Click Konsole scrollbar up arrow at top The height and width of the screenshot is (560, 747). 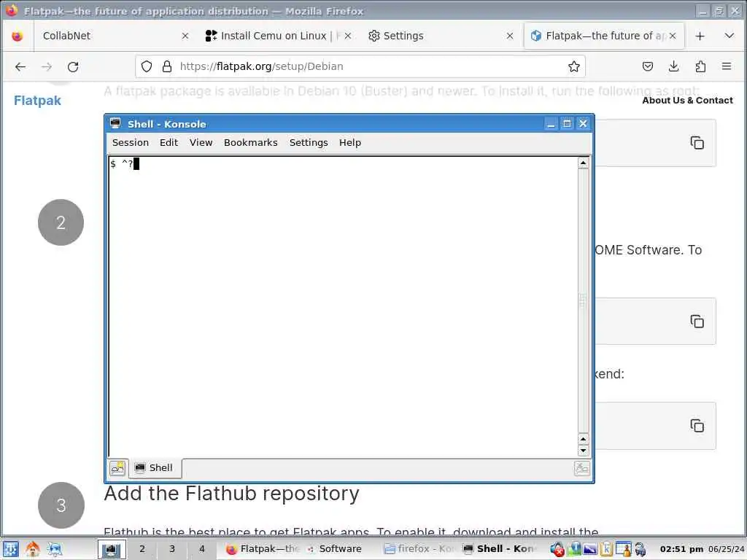pos(583,163)
